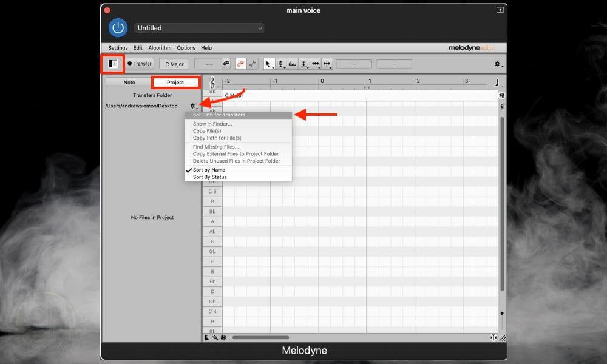Toggle the chain link button beside tempo
Viewport: 607px width, 364px height.
pos(226,64)
